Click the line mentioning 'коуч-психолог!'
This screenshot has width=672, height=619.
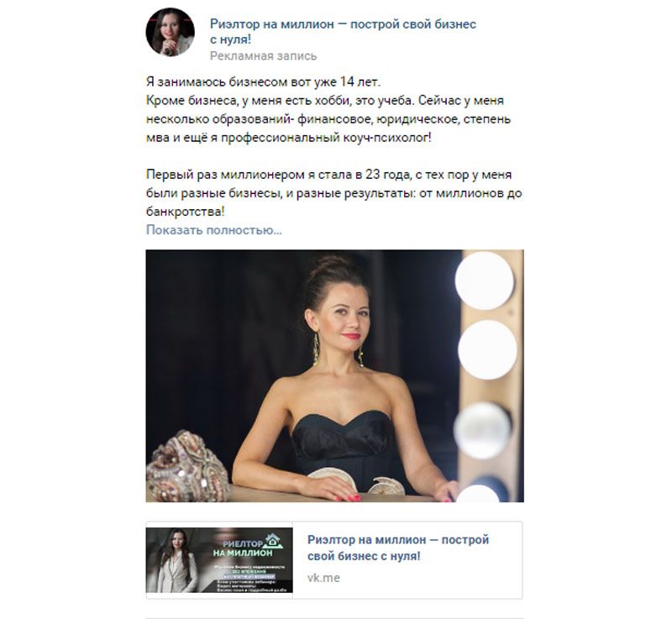click(288, 138)
